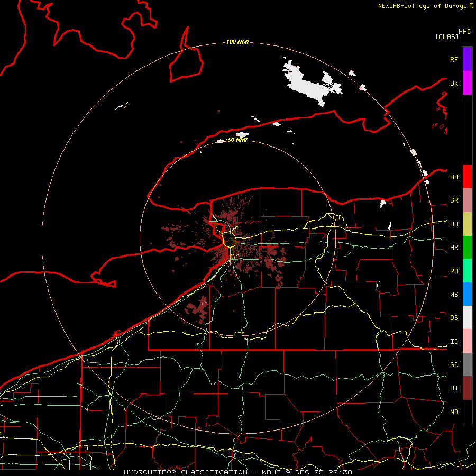Click the GR legend label
Image resolution: width=476 pixels, height=476 pixels.
(454, 200)
